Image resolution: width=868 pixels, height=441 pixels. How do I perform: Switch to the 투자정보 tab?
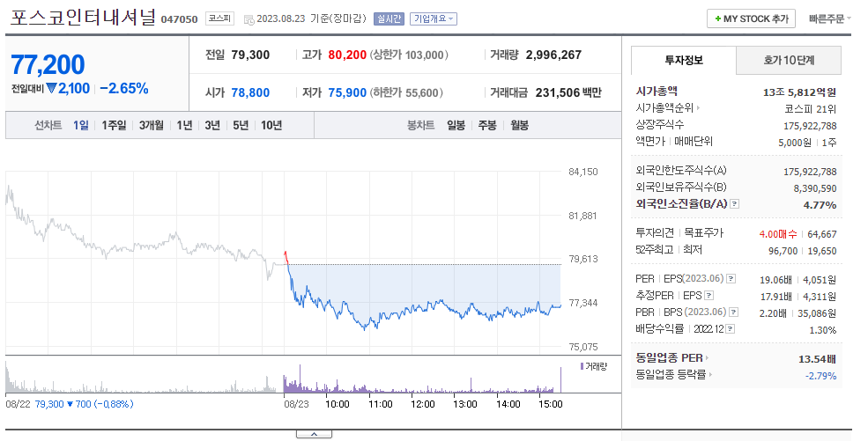pos(684,60)
